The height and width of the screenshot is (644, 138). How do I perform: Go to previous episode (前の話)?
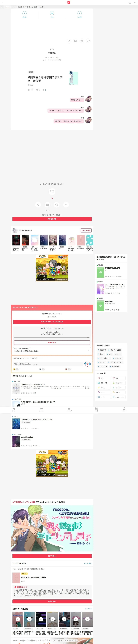pos(25,14)
